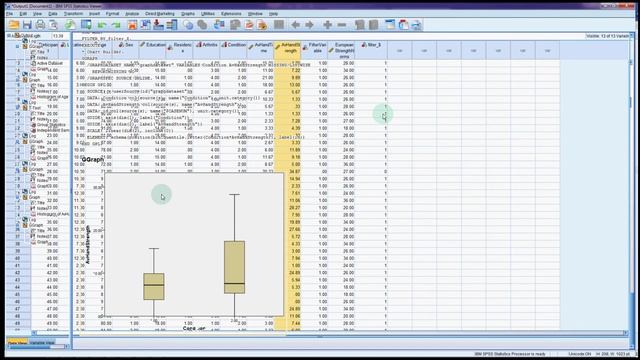Click the left Promote arrow icon
The height and width of the screenshot is (360, 640).
click(x=296, y=25)
